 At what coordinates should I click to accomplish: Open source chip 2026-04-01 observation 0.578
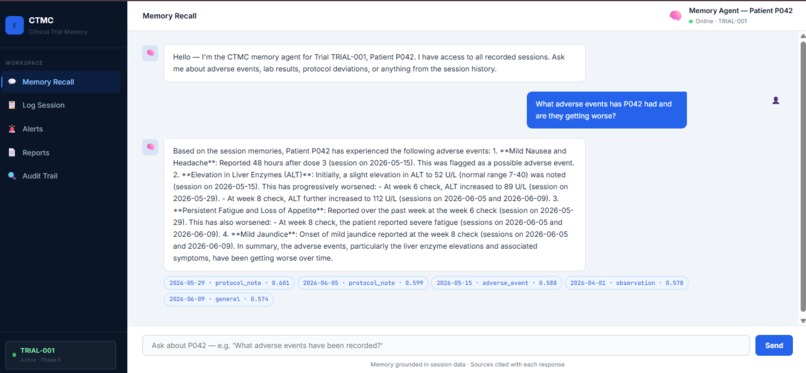(x=627, y=283)
